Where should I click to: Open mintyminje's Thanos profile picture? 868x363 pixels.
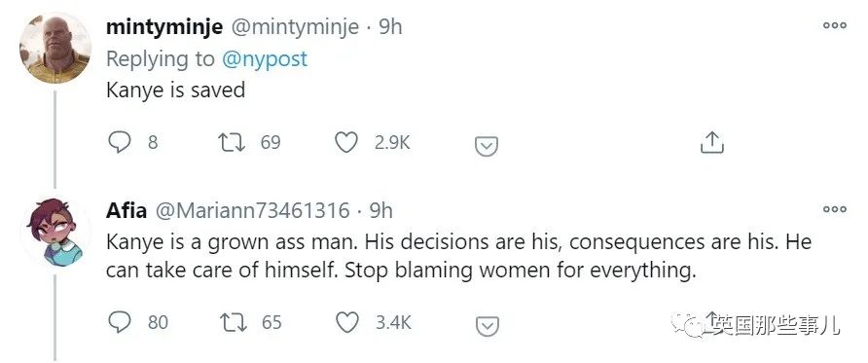point(54,48)
